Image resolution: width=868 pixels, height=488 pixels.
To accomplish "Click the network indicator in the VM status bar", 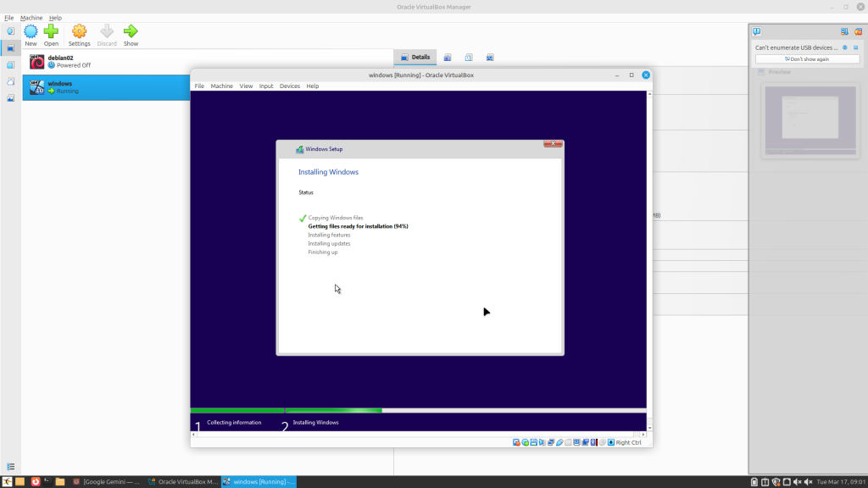I will click(x=551, y=442).
